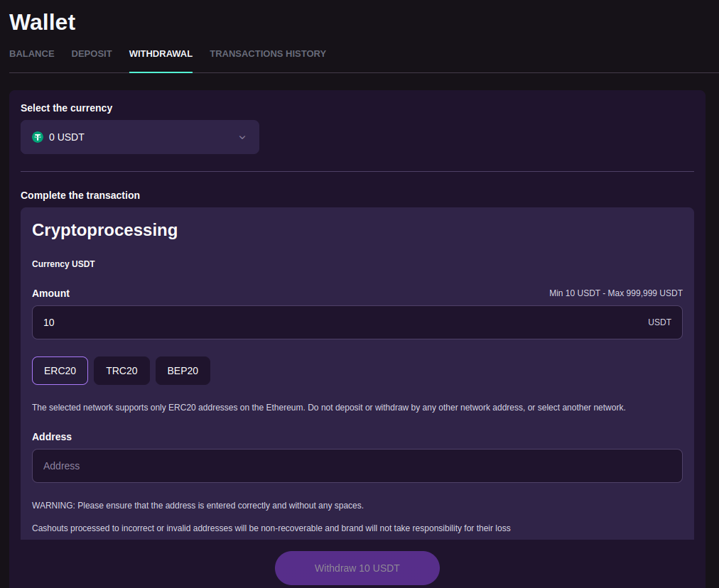Image resolution: width=719 pixels, height=588 pixels.
Task: Choose the ERC20 network option
Action: tap(60, 371)
